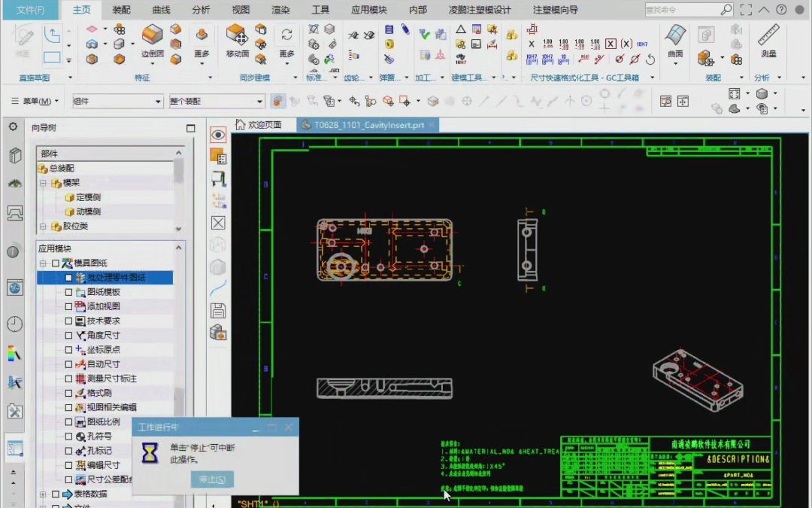The image size is (812, 508).
Task: Click the undo arrow in GC toolbox
Action: [650, 59]
